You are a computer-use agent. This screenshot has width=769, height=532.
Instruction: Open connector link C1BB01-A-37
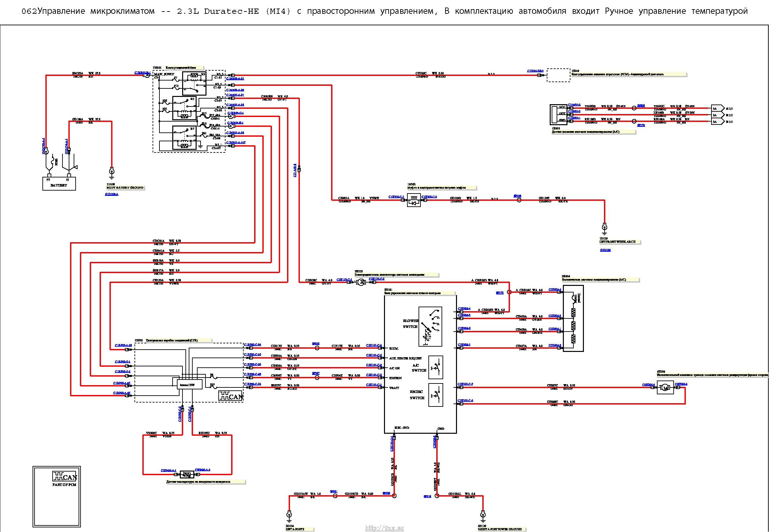(x=235, y=95)
